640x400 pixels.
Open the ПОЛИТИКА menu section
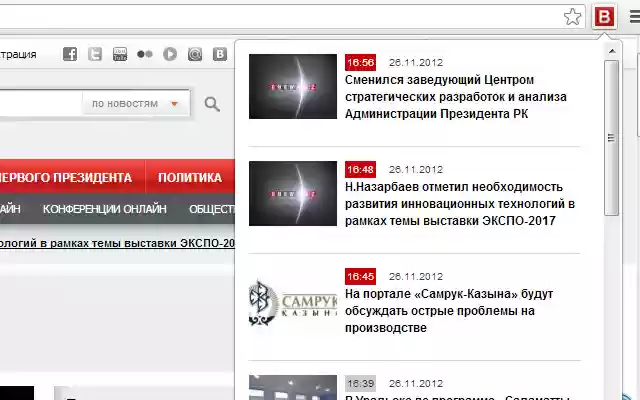tap(190, 178)
